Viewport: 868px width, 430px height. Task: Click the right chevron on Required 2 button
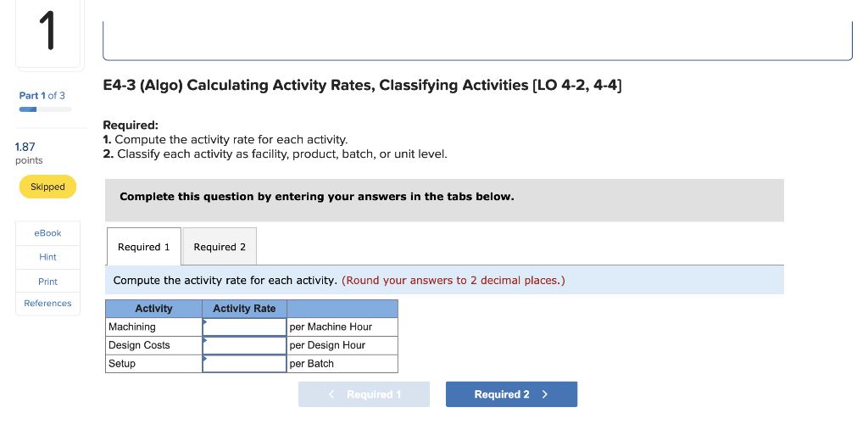(x=545, y=394)
